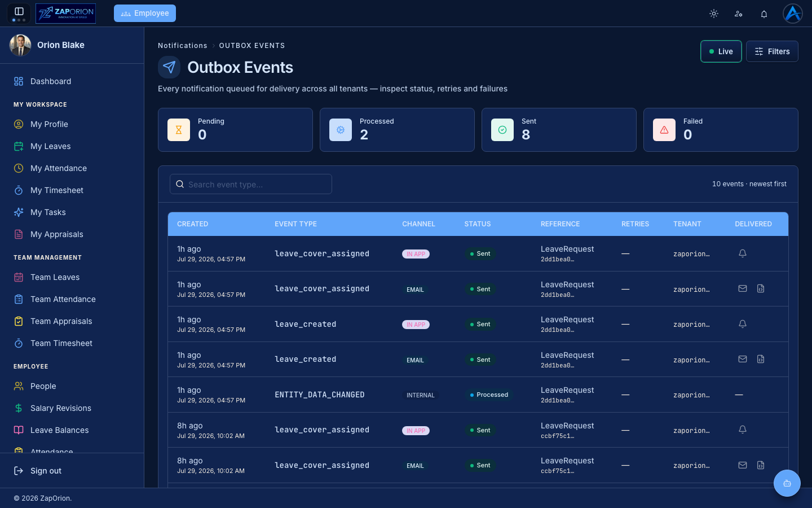
Task: Click the DELIVERED column header
Action: click(x=753, y=224)
